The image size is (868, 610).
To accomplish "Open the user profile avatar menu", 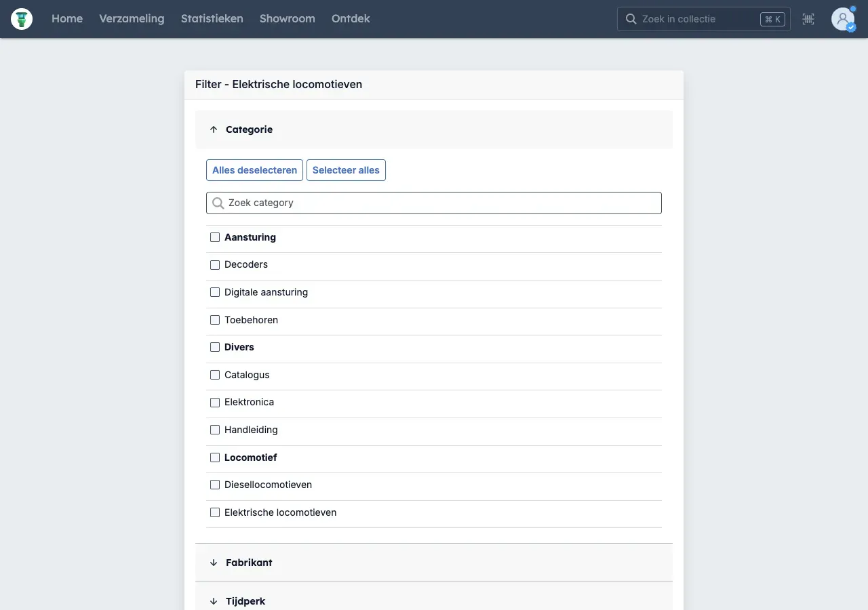I will 843,19.
